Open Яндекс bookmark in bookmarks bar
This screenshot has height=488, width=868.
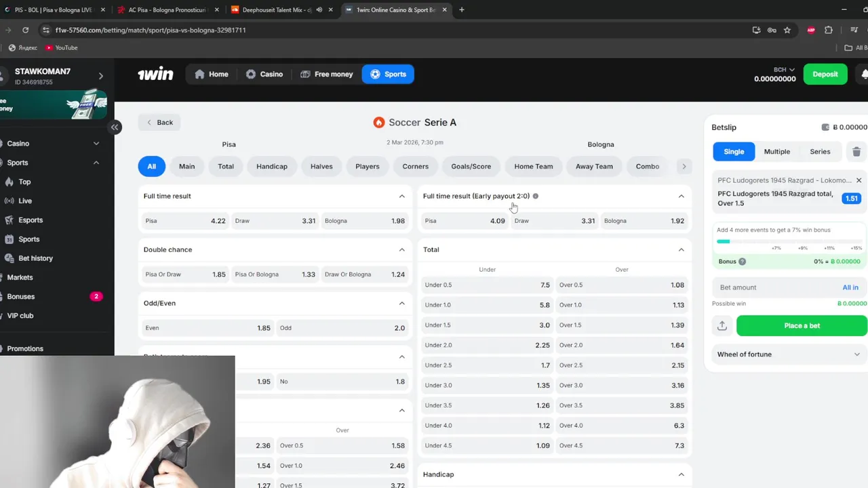point(23,47)
